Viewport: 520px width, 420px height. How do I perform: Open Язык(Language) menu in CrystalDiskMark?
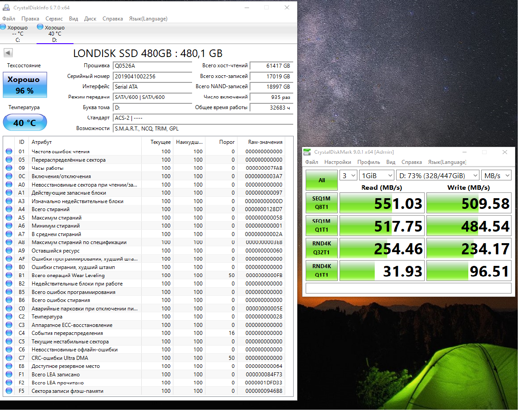click(447, 162)
